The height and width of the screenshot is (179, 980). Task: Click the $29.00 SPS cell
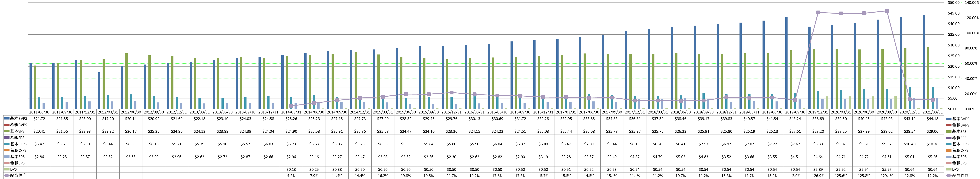[932, 131]
